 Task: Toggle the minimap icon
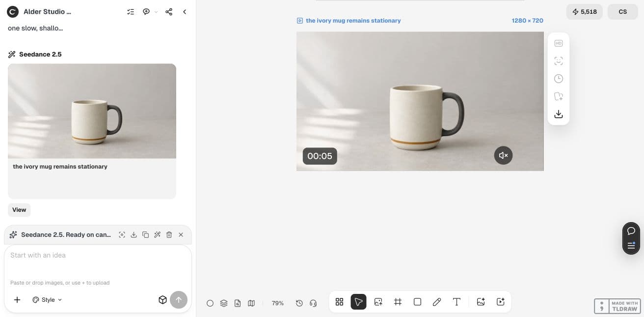[251, 303]
